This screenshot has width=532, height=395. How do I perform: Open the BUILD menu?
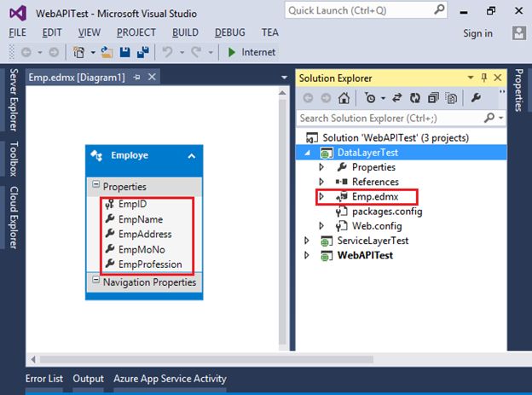click(x=185, y=32)
